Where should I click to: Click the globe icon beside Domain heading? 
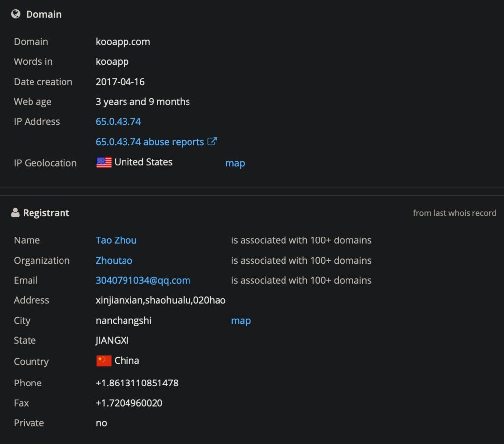(x=15, y=14)
